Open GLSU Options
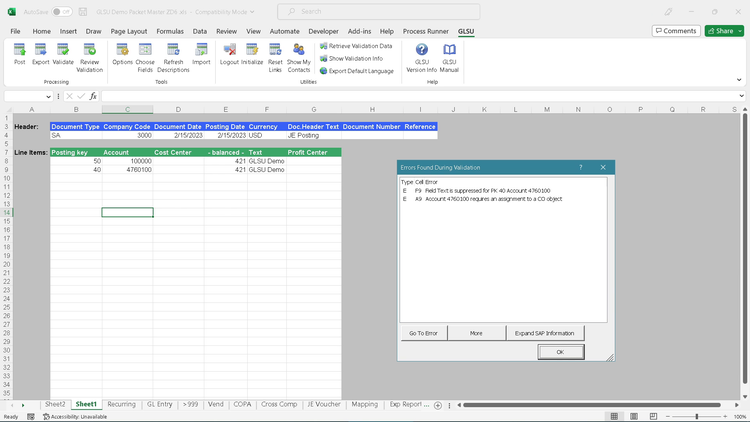This screenshot has width=750, height=422. [122, 54]
